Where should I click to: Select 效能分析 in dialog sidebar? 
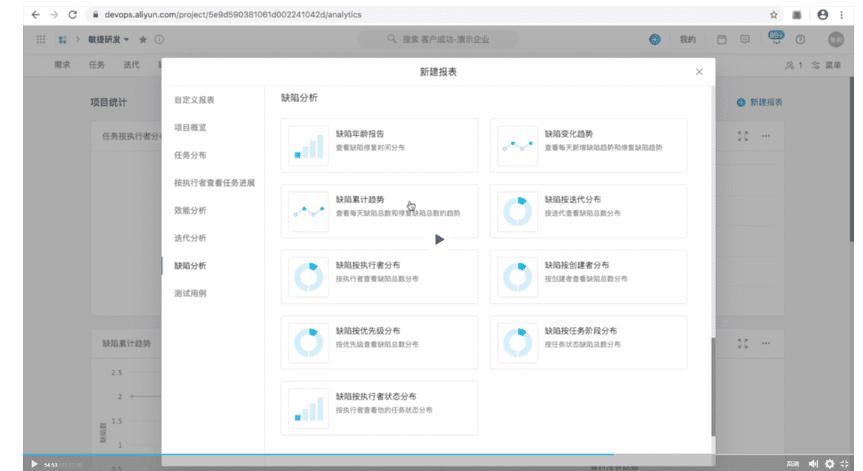(x=190, y=210)
